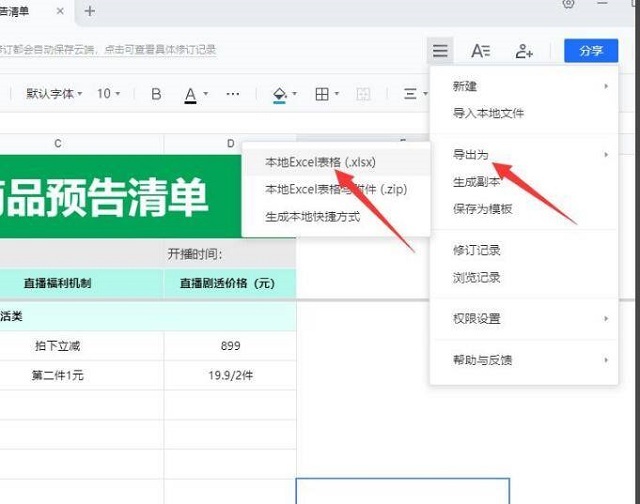Select the 开播时间: cell
The width and height of the screenshot is (640, 504).
tap(229, 254)
